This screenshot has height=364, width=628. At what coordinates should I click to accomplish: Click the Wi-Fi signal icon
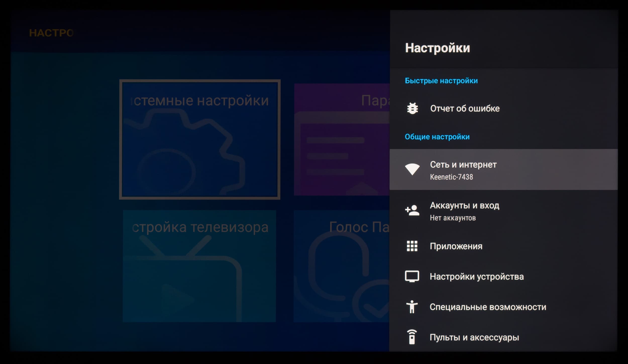point(412,169)
